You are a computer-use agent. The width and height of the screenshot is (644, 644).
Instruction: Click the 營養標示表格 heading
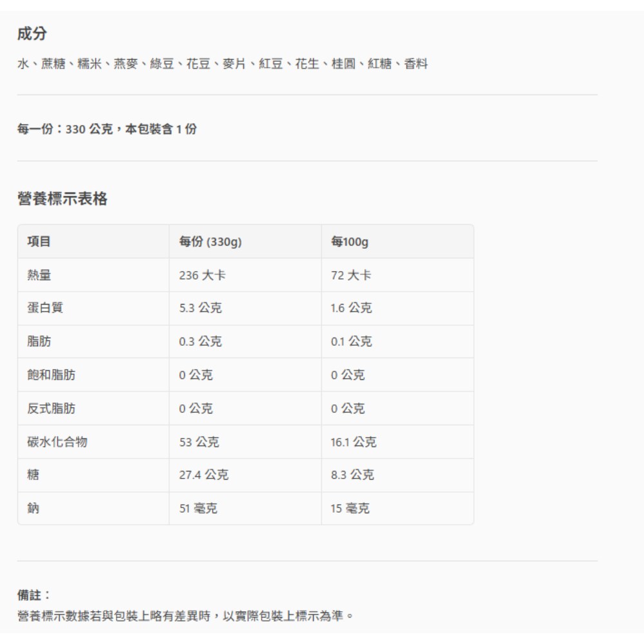(x=62, y=199)
